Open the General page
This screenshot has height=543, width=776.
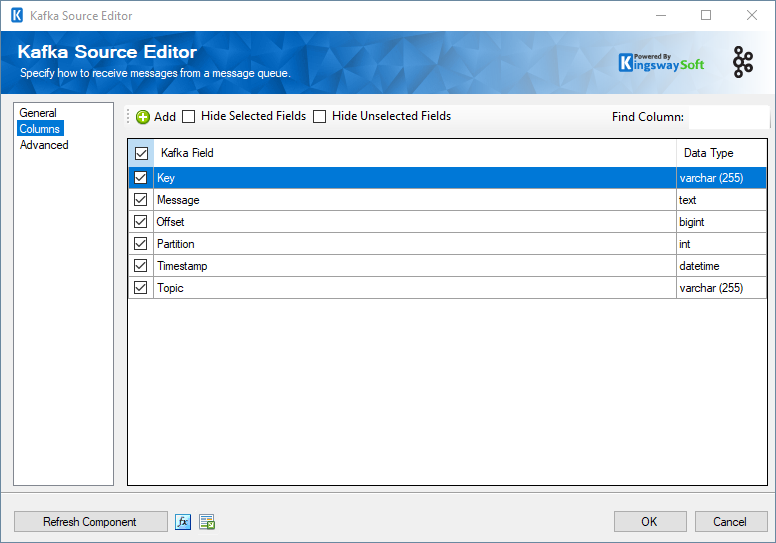tap(38, 113)
